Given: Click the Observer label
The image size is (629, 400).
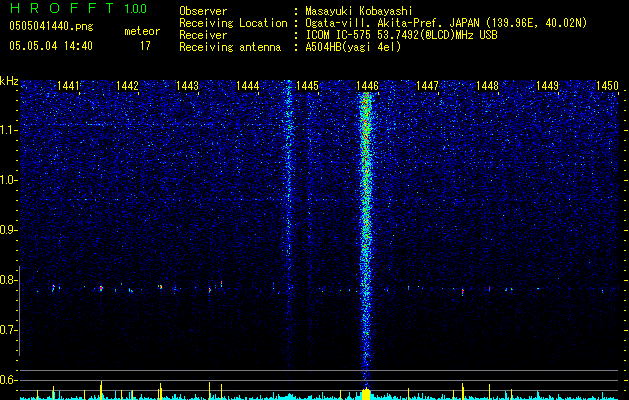Looking at the screenshot, I should coord(203,11).
